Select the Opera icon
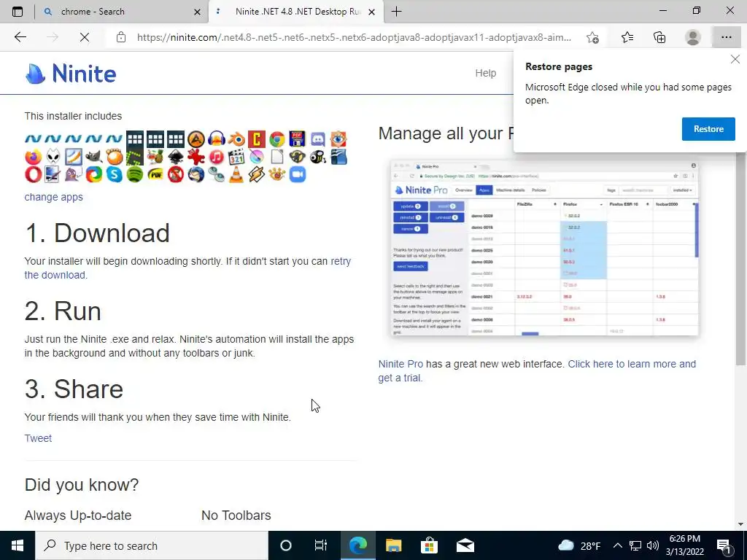747x560 pixels. tap(33, 174)
